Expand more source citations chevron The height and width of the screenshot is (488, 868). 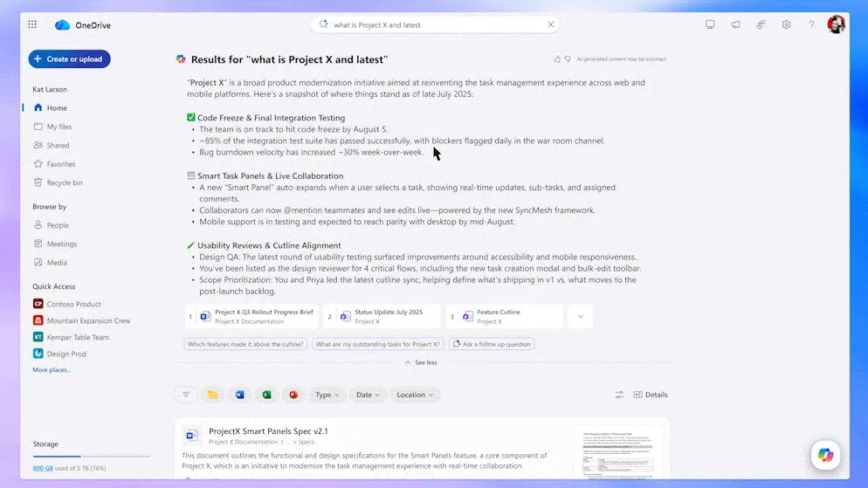click(579, 316)
